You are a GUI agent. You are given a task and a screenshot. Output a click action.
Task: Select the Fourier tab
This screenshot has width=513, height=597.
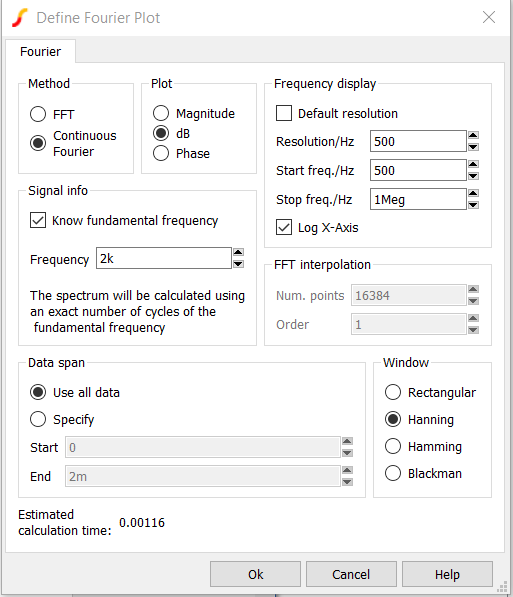40,51
